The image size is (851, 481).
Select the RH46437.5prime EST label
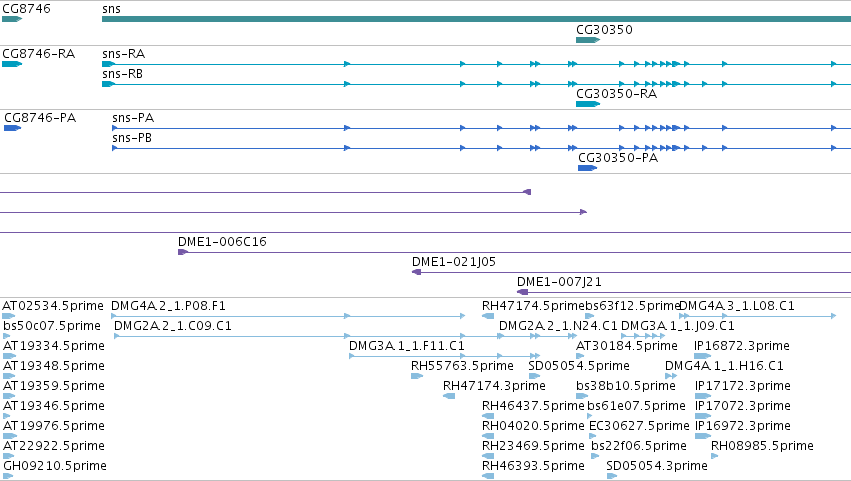click(x=533, y=406)
